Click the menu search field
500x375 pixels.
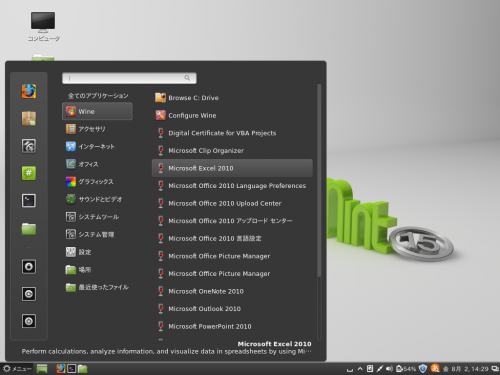[129, 78]
